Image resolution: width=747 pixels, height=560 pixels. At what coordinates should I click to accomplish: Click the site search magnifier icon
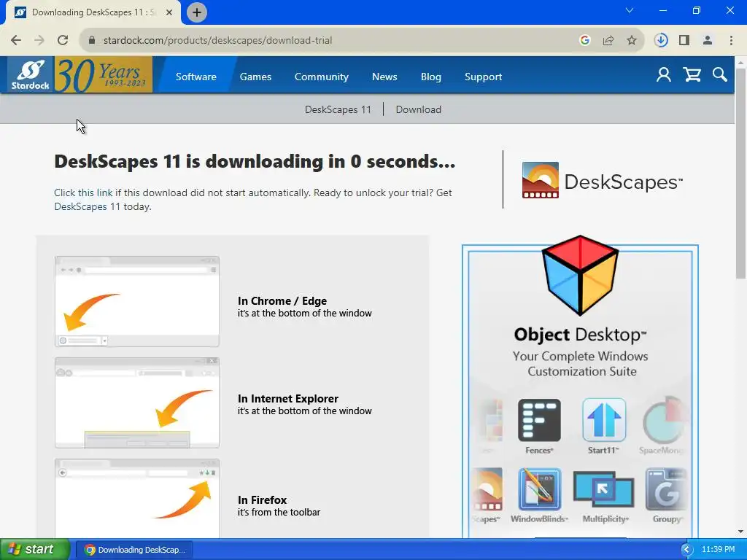[x=720, y=75]
